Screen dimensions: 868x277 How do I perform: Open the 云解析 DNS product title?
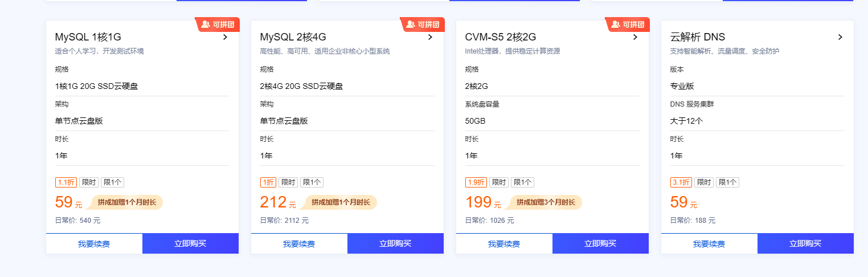(x=698, y=37)
